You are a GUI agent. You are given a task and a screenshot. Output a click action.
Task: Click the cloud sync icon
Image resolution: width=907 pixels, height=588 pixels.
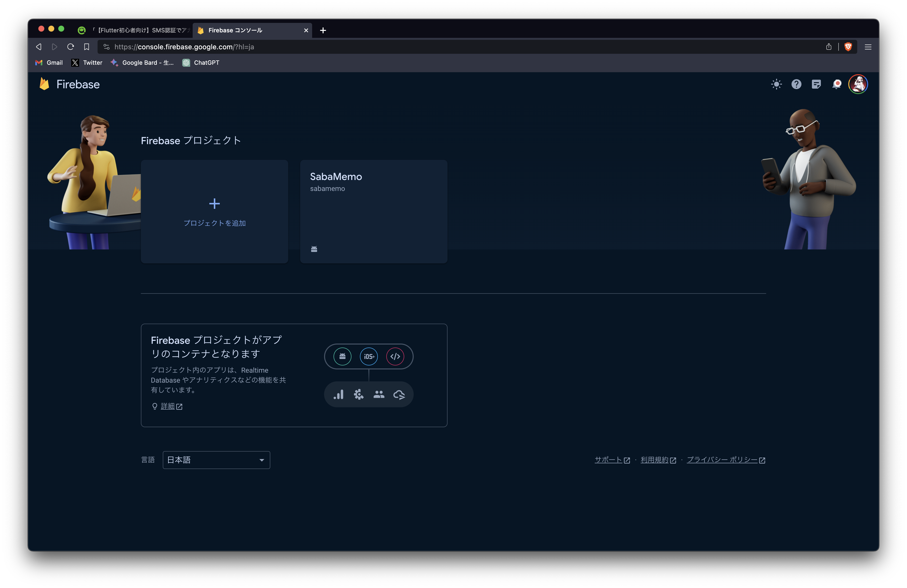pyautogui.click(x=399, y=394)
